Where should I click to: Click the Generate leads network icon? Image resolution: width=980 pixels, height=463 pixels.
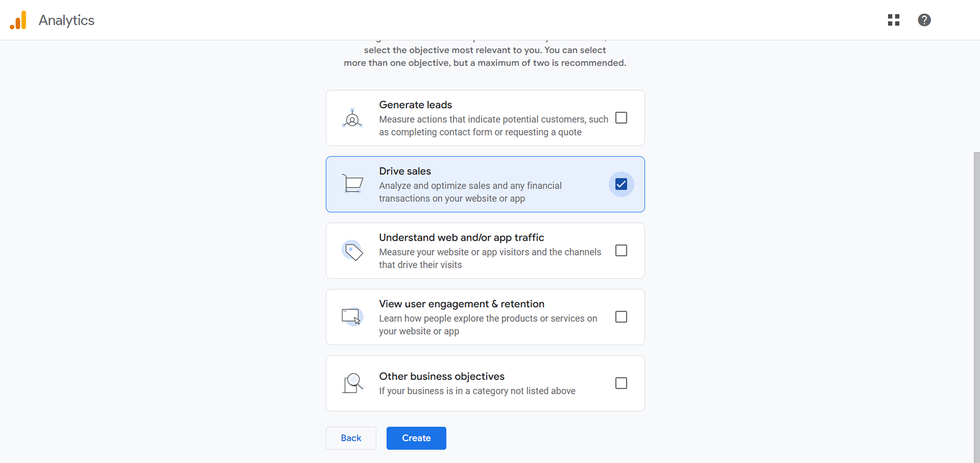pos(352,118)
